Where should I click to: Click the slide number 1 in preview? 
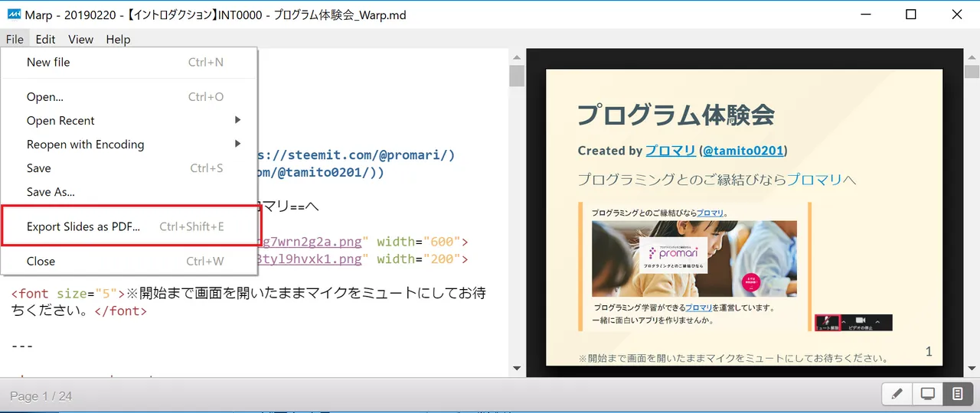click(x=929, y=352)
